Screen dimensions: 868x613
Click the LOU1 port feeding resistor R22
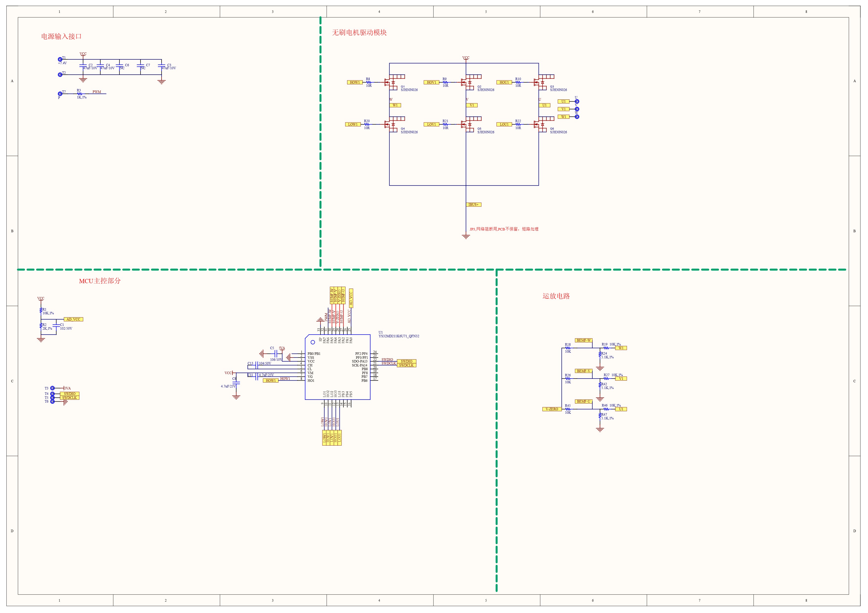(504, 124)
